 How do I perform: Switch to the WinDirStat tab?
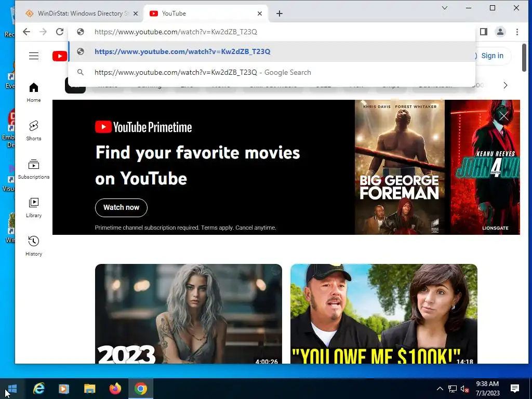[x=80, y=14]
